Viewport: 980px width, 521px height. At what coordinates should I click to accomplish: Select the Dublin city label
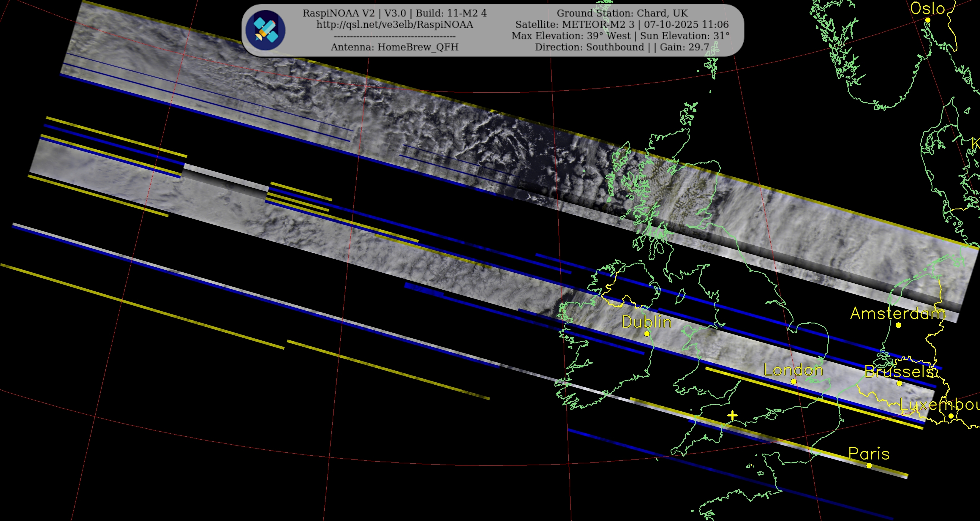[647, 322]
